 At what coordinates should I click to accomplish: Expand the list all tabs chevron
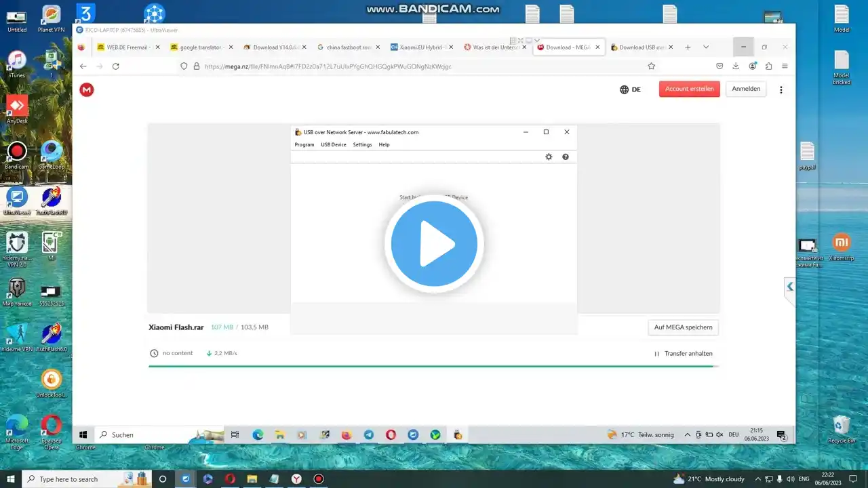706,47
